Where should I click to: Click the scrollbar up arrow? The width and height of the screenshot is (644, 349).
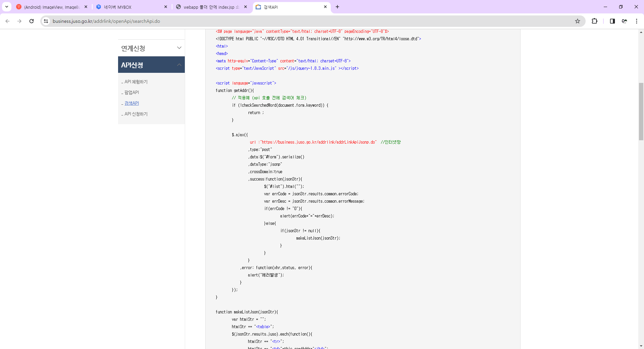[641, 32]
